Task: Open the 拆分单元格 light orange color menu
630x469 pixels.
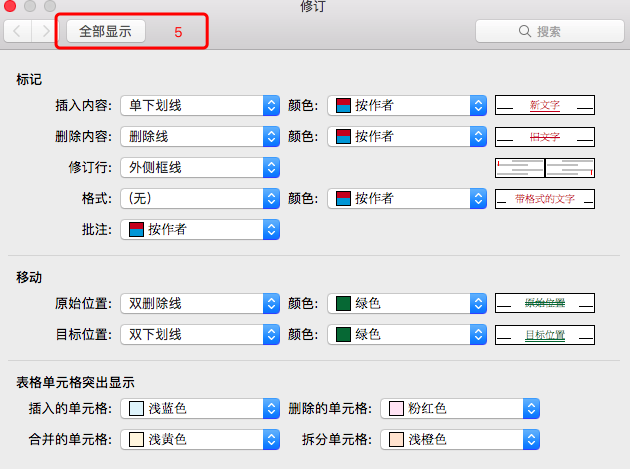Action: pyautogui.click(x=460, y=439)
